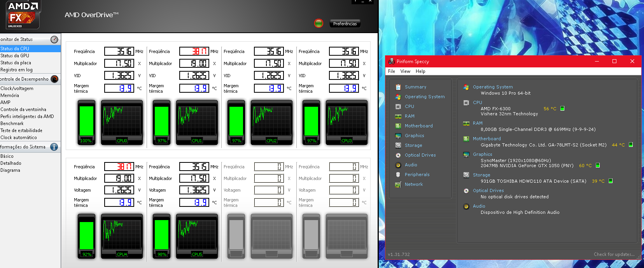Open CPU heading link in Speccy summary panel

pyautogui.click(x=478, y=102)
